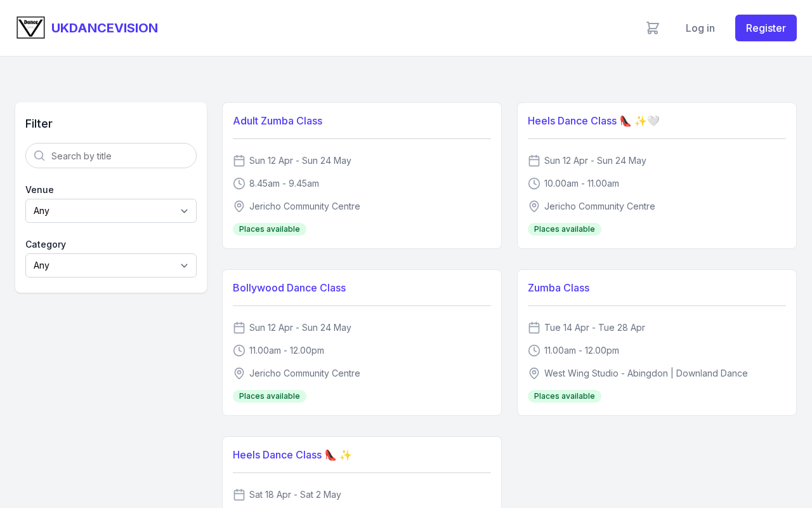The image size is (812, 508).
Task: Click calendar icon next to Tue 14 Apr
Action: [x=534, y=328]
